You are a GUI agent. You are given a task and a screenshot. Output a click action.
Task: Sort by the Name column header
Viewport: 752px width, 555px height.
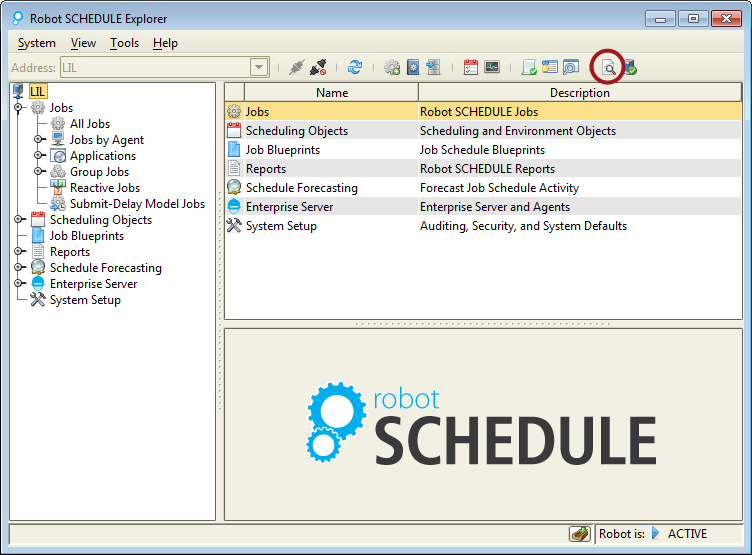(331, 93)
